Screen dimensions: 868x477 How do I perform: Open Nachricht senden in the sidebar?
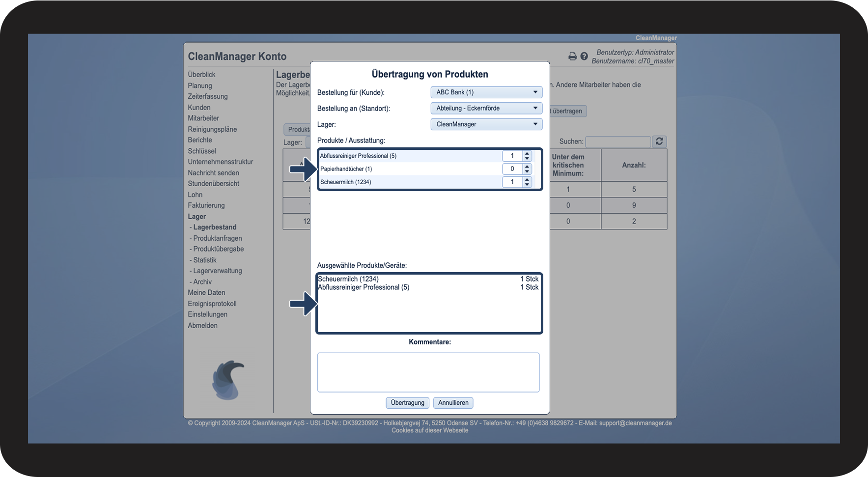[x=214, y=173]
